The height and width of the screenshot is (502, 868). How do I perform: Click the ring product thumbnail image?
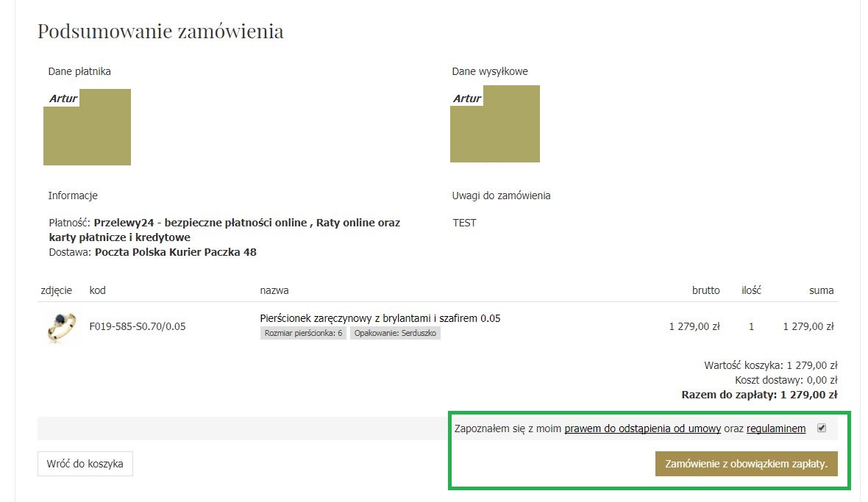coord(57,327)
